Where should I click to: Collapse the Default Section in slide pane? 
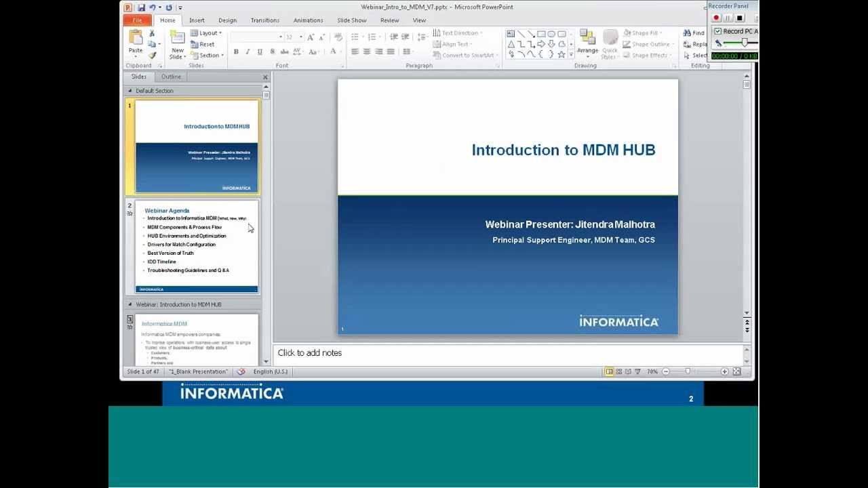coord(130,91)
